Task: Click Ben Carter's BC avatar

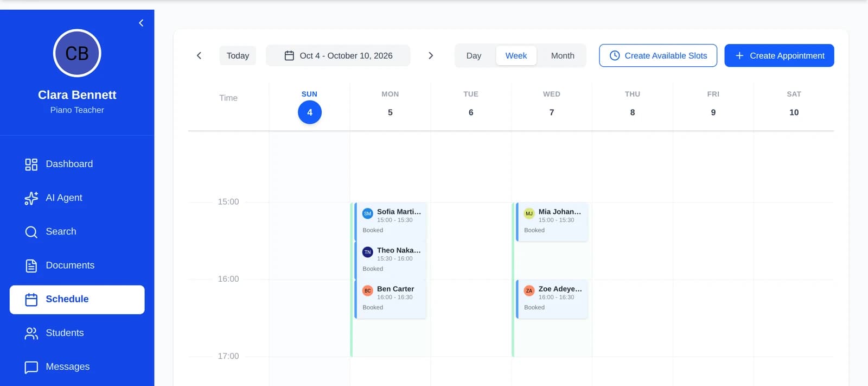Action: pos(368,290)
